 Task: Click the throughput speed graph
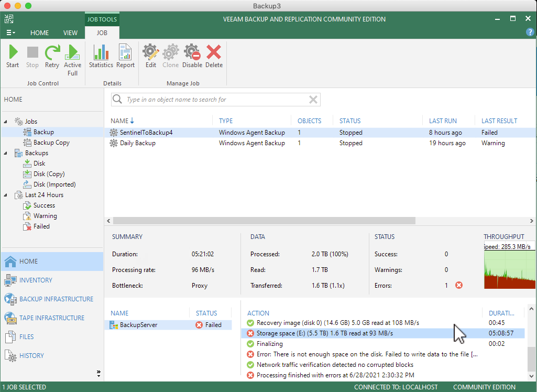click(510, 266)
